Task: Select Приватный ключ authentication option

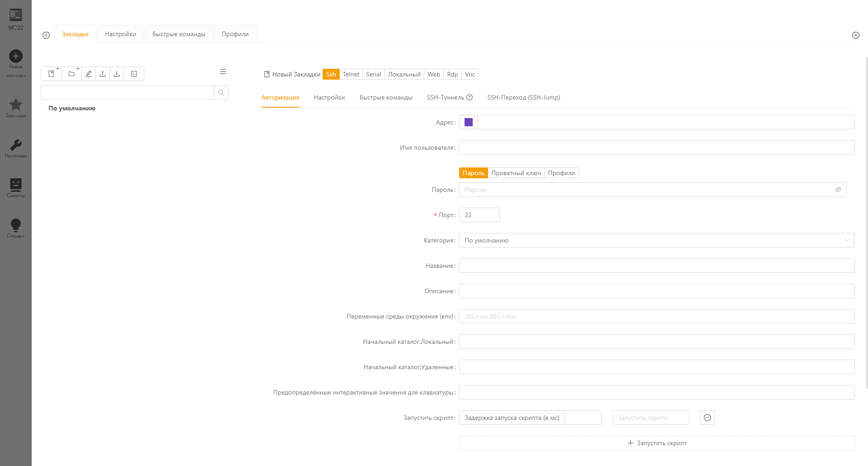Action: coord(516,173)
